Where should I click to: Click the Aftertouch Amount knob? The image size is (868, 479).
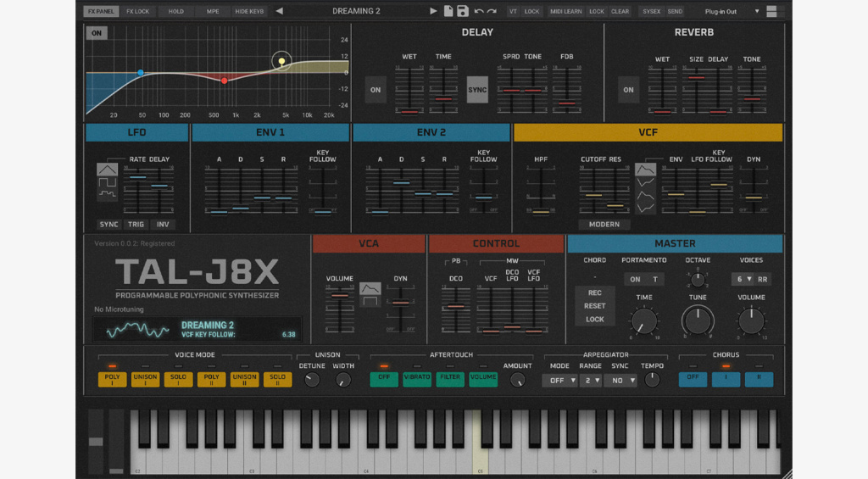point(518,379)
